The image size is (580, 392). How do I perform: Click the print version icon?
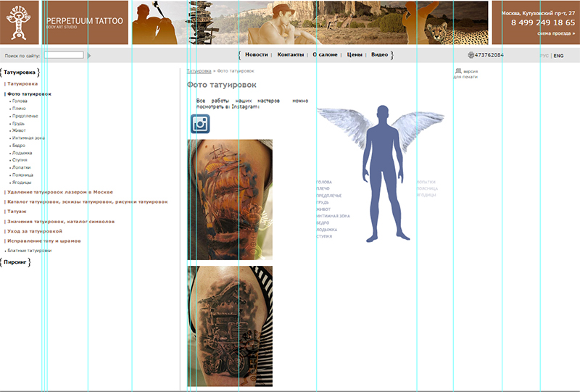pos(458,72)
